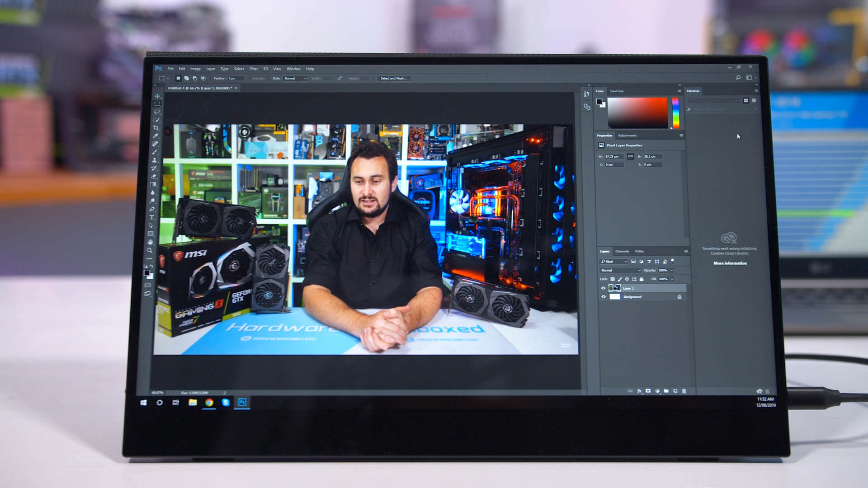The image size is (868, 488).
Task: Click the hue spectrum slider strip
Action: [675, 113]
